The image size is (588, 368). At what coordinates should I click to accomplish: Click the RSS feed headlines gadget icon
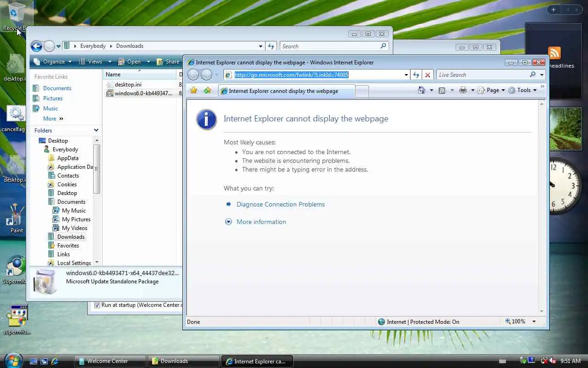coord(554,52)
